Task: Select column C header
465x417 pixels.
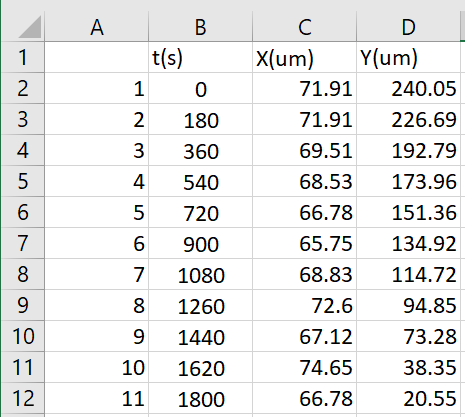Action: coord(305,27)
